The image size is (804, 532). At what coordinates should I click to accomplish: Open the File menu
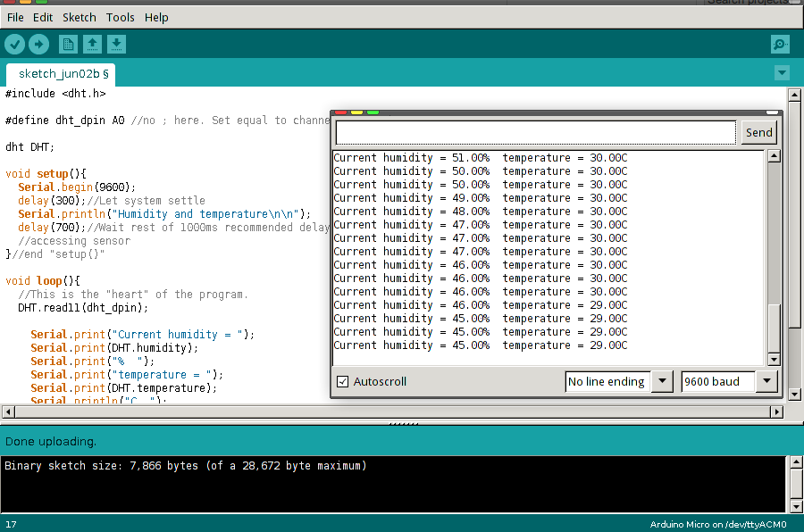click(15, 18)
